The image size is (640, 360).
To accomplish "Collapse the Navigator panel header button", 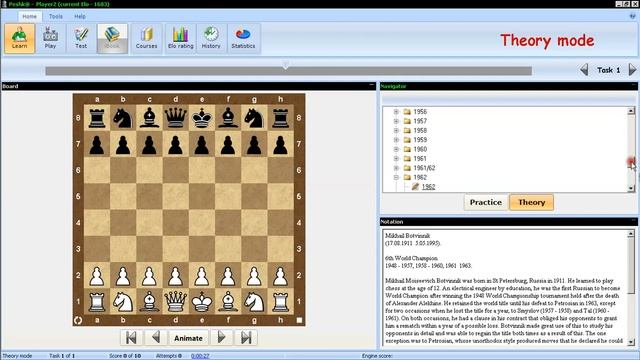I will (634, 86).
